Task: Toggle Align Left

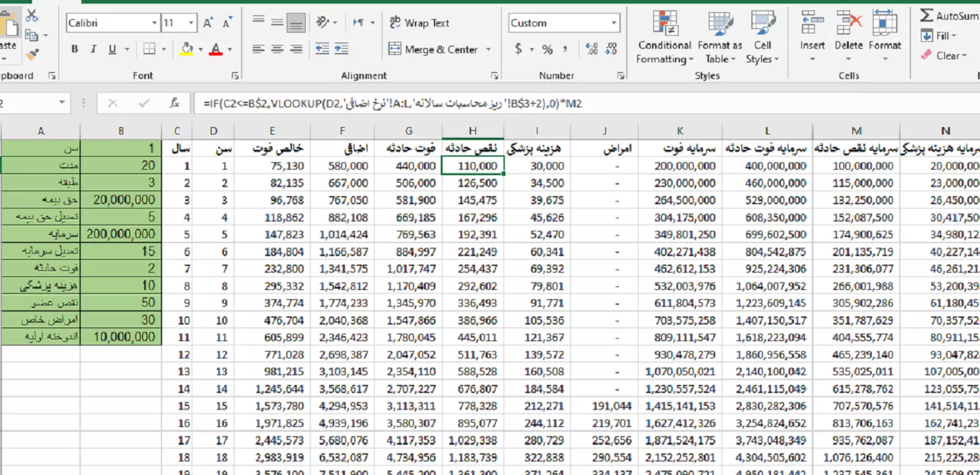Action: click(258, 49)
